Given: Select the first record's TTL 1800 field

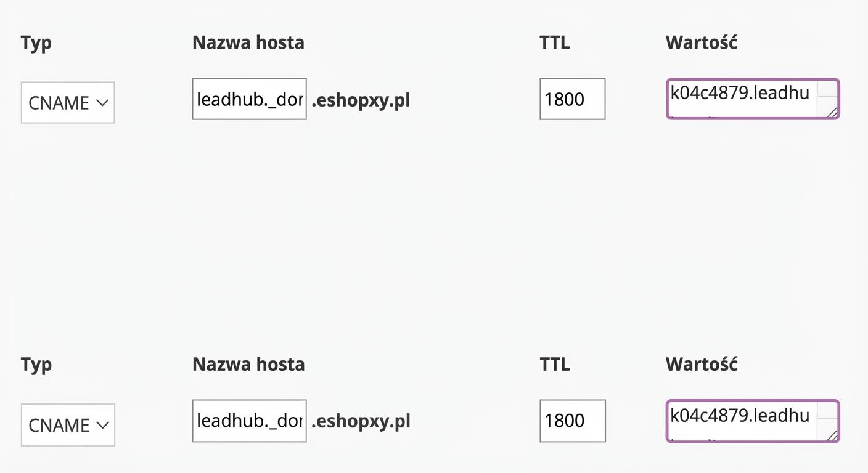Looking at the screenshot, I should (x=572, y=99).
